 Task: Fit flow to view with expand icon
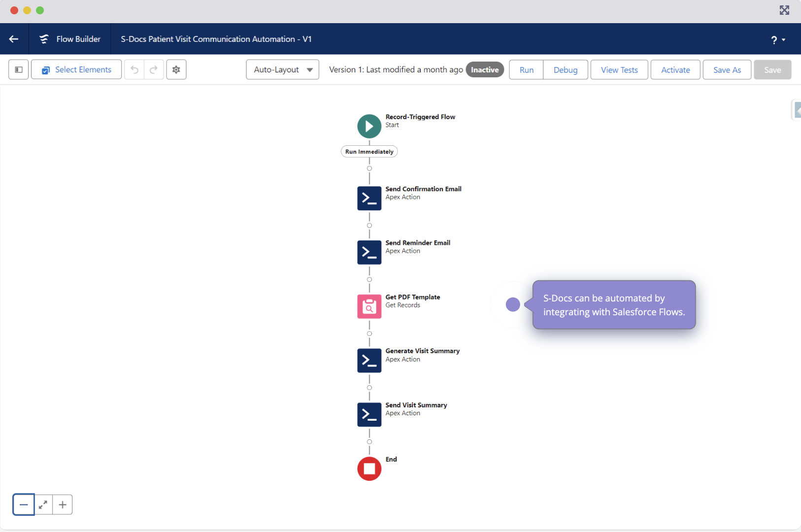pos(43,504)
